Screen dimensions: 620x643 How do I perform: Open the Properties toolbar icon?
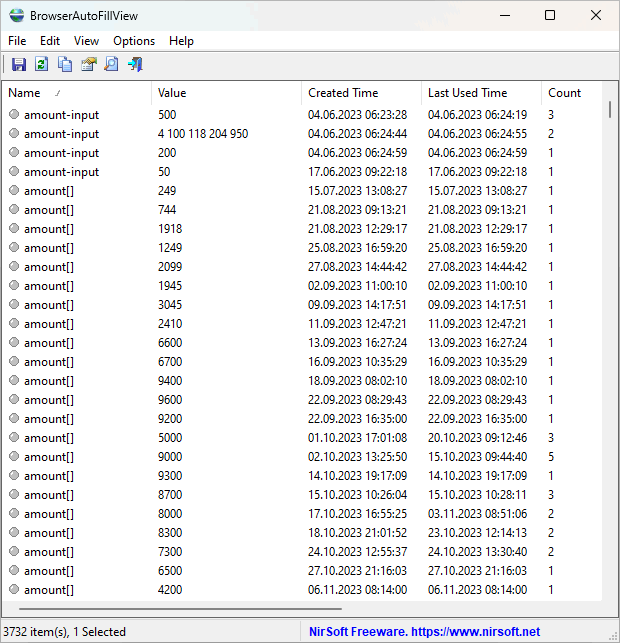[x=89, y=65]
